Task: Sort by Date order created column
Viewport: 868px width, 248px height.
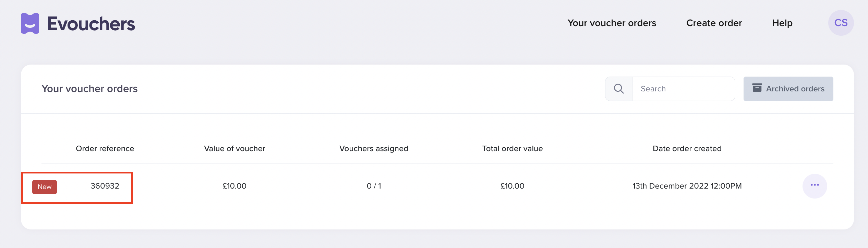Action: pyautogui.click(x=687, y=148)
